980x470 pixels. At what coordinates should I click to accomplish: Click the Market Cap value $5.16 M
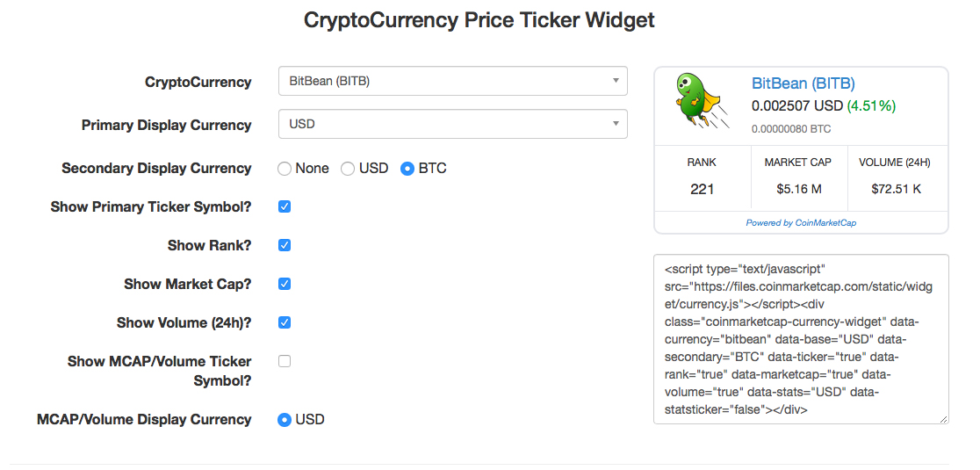798,189
